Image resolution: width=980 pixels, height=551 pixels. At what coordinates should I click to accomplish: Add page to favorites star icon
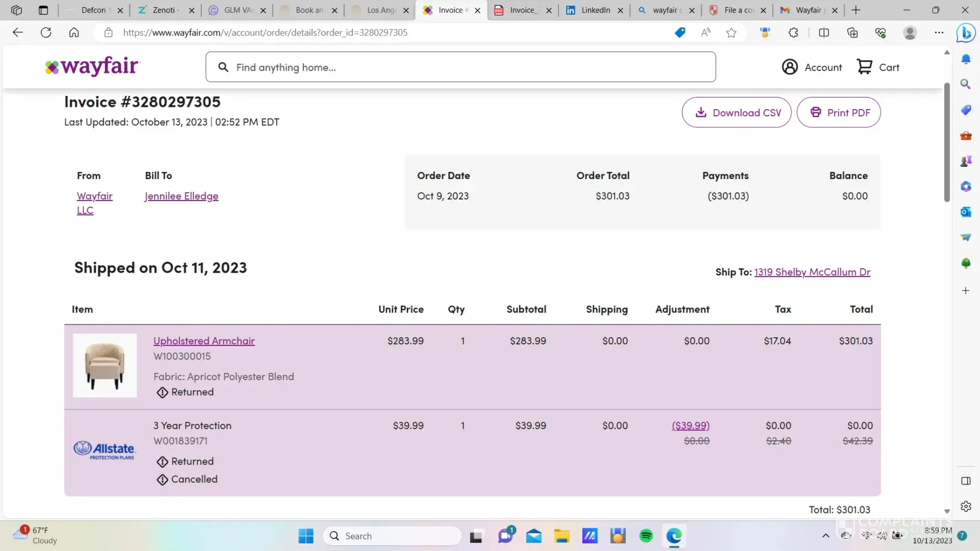pyautogui.click(x=731, y=33)
